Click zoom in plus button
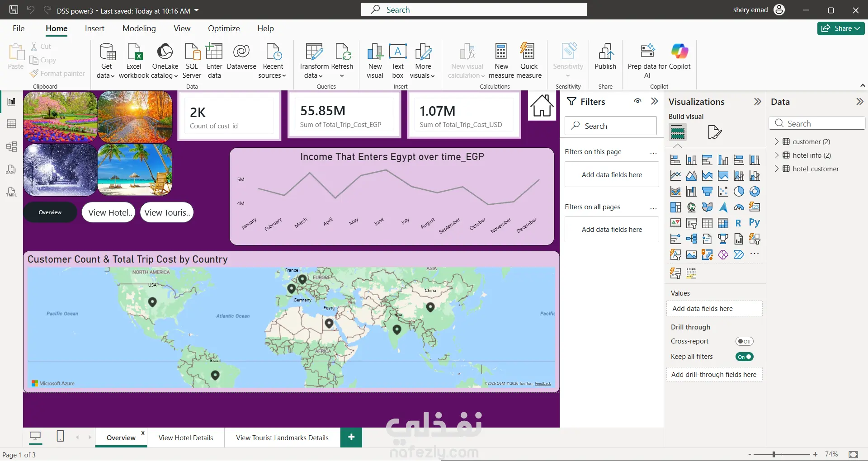This screenshot has width=868, height=461. click(x=815, y=454)
